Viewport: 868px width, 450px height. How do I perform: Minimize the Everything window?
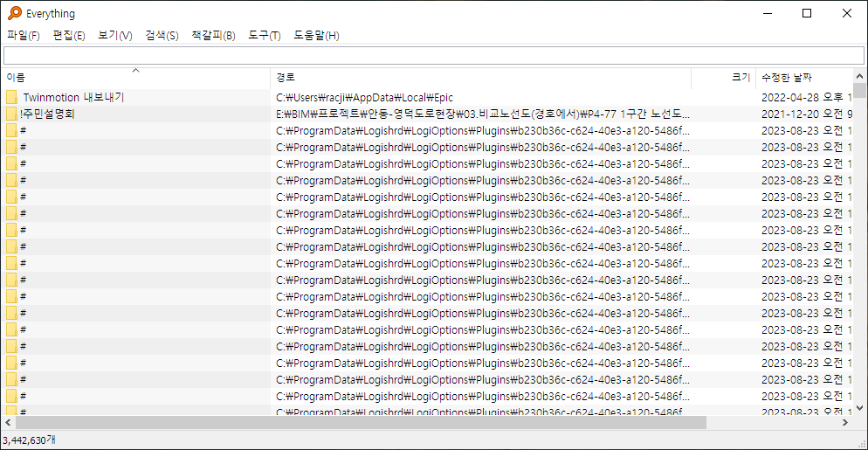(767, 13)
